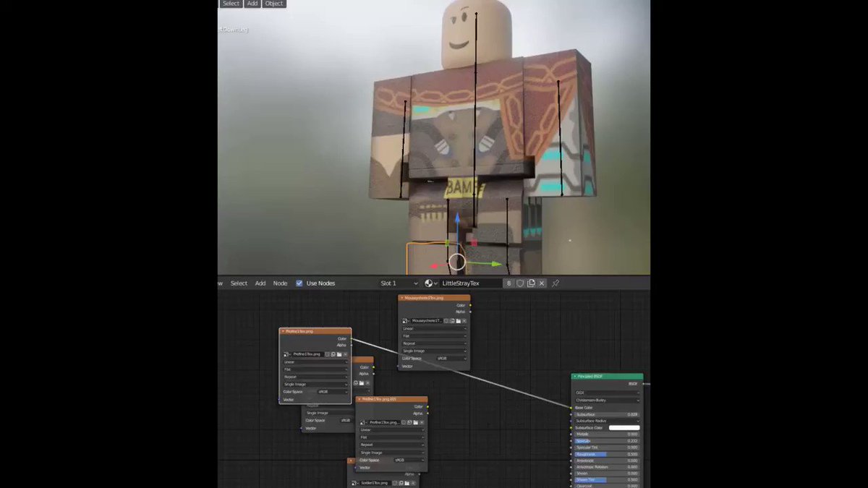Open the Add menu in 3D viewport header
This screenshot has height=488, width=868.
coord(252,4)
